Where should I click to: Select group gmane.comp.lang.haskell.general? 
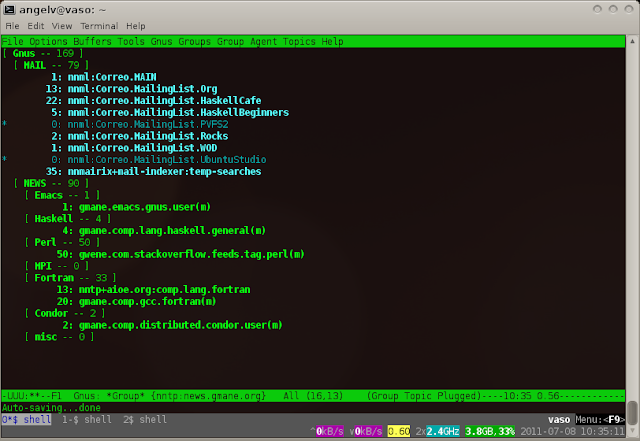pyautogui.click(x=172, y=231)
